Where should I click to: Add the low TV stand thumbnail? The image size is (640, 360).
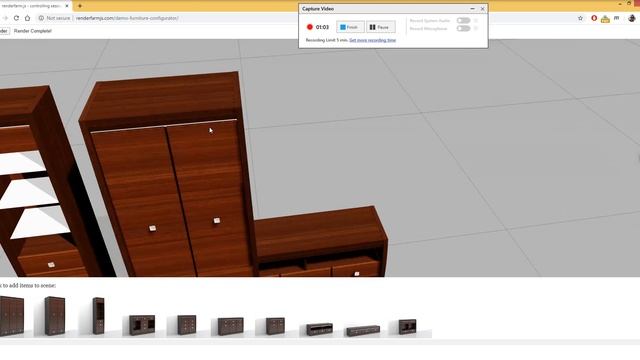point(319,329)
